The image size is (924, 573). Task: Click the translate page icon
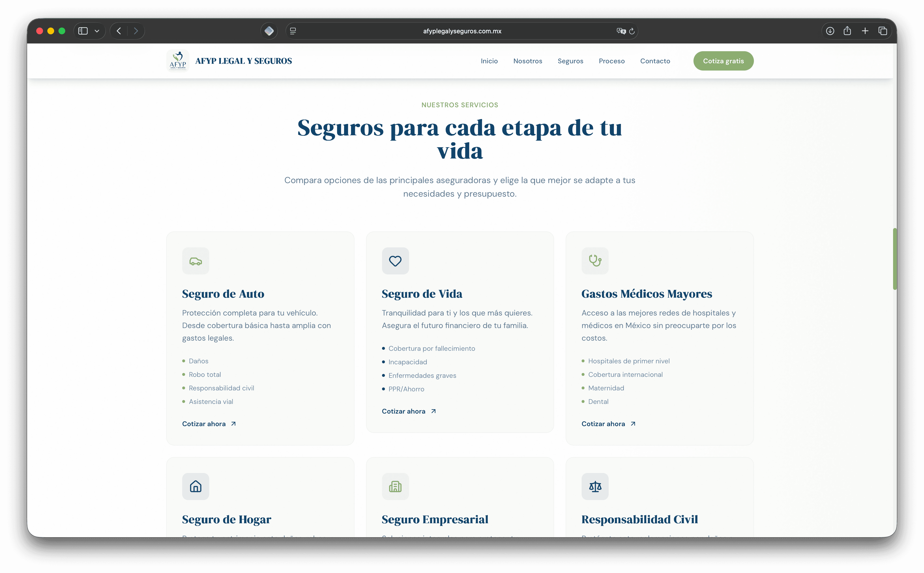621,31
